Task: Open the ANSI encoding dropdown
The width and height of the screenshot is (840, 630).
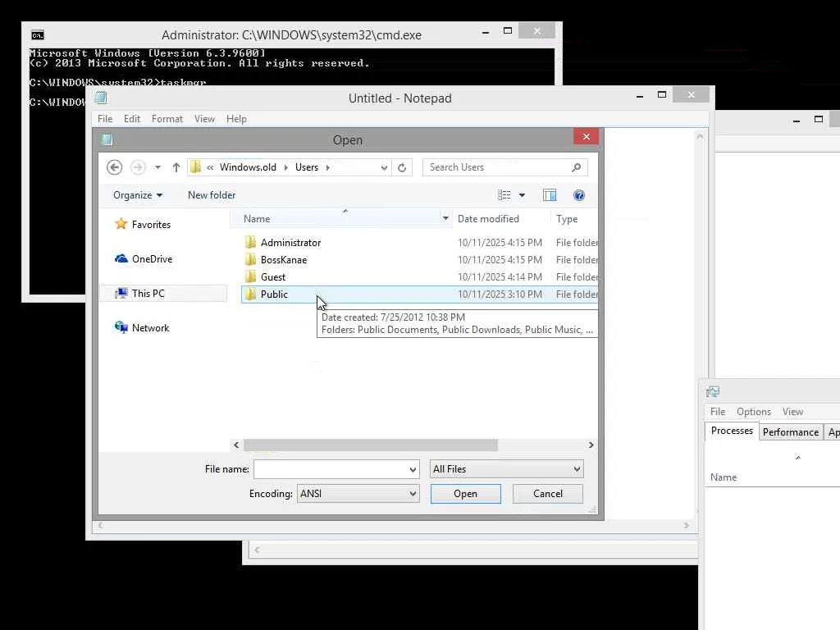Action: coord(358,494)
